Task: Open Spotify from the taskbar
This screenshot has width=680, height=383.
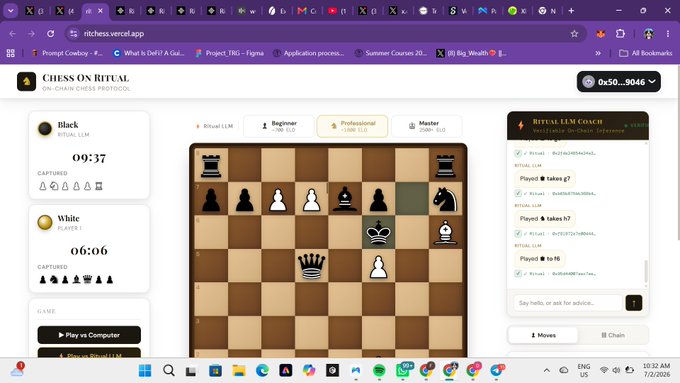Action: [x=379, y=370]
